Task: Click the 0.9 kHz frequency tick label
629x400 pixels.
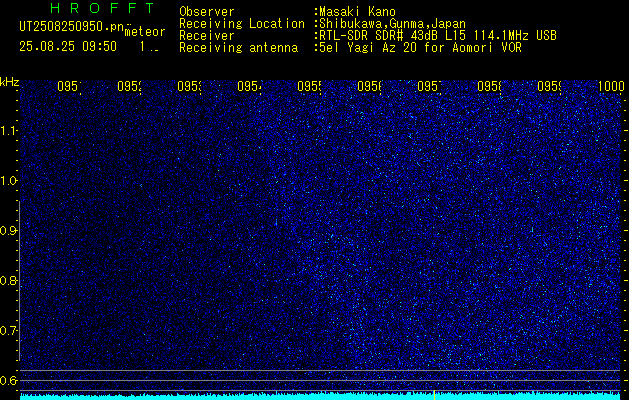Action: [x=8, y=231]
